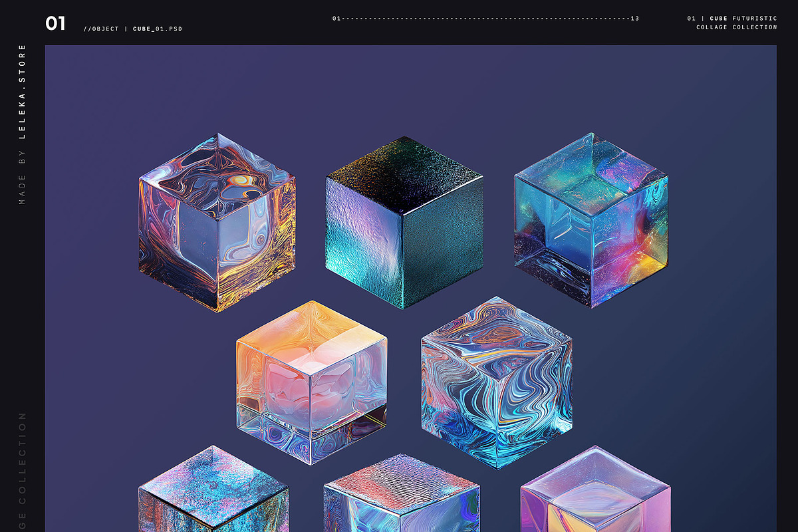The height and width of the screenshot is (532, 798).
Task: Click the blue swirl-patterned marble cube
Action: [496, 382]
